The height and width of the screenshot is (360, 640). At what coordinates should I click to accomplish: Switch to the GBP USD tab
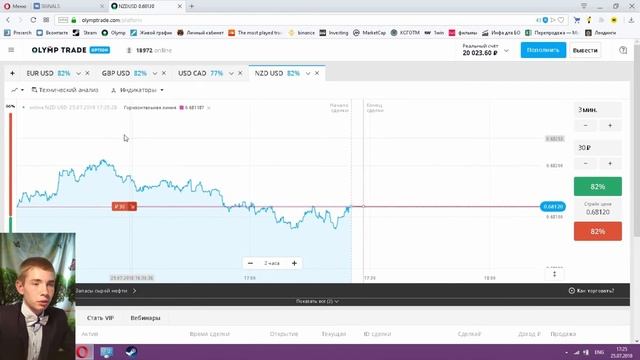[x=124, y=73]
